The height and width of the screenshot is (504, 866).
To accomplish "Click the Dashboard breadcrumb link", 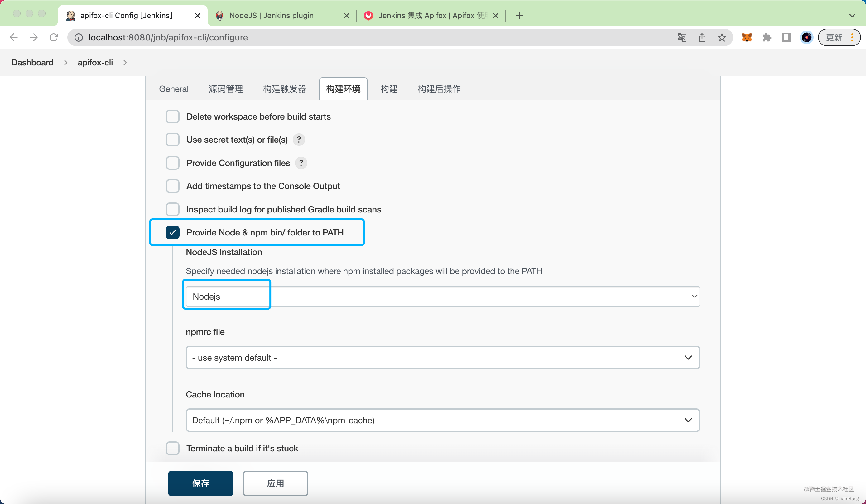I will click(x=32, y=63).
